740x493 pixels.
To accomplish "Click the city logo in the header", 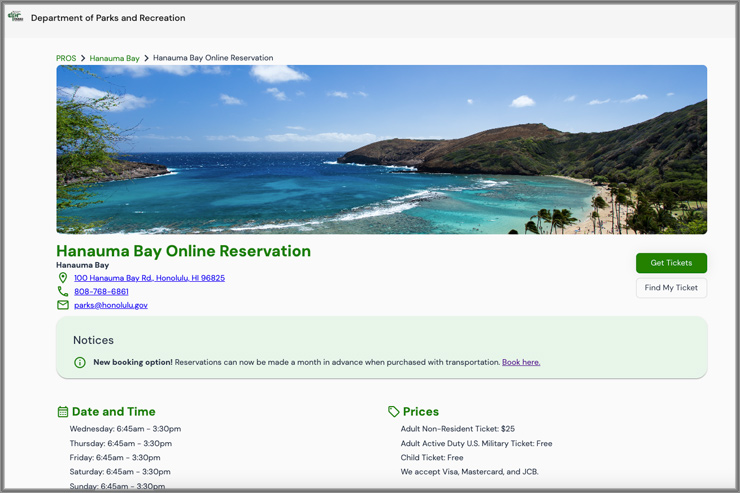I will 15,17.
